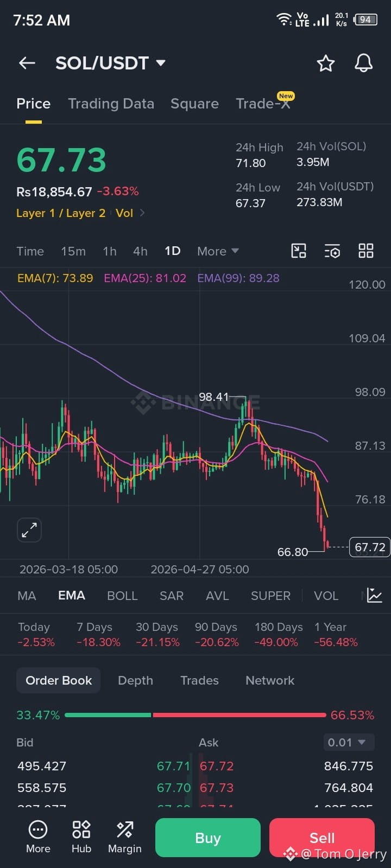Expand chart to fullscreen
Viewport: 391px width, 868px height.
coord(29,530)
